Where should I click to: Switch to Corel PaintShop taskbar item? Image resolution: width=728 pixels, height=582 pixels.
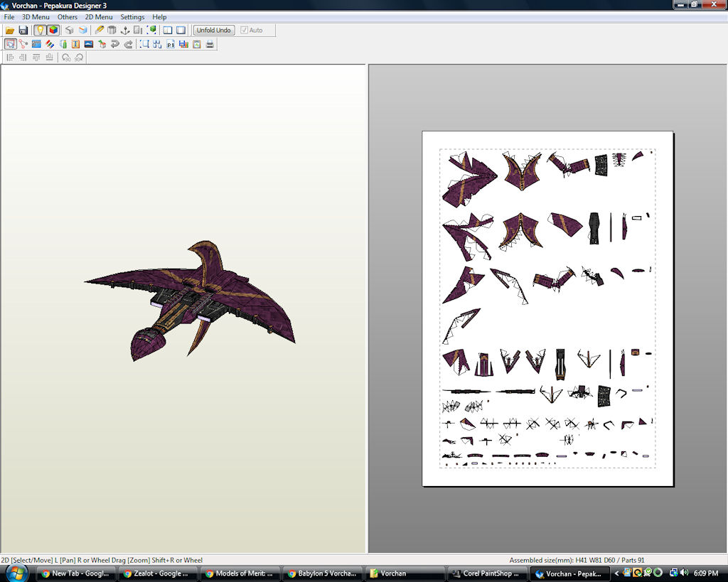pyautogui.click(x=486, y=573)
